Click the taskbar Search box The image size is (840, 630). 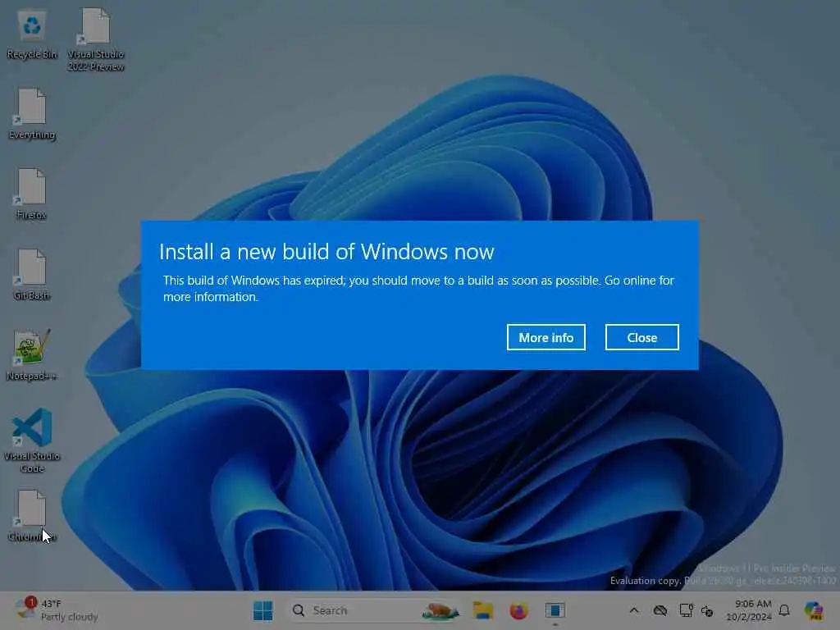pyautogui.click(x=375, y=610)
